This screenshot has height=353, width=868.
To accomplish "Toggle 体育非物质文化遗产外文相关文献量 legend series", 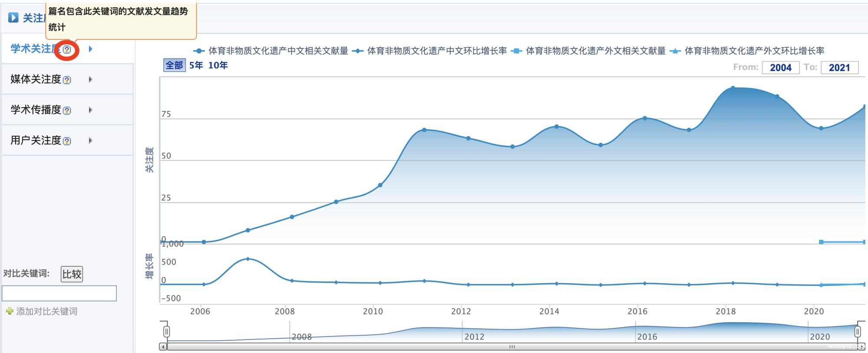I will coord(595,51).
